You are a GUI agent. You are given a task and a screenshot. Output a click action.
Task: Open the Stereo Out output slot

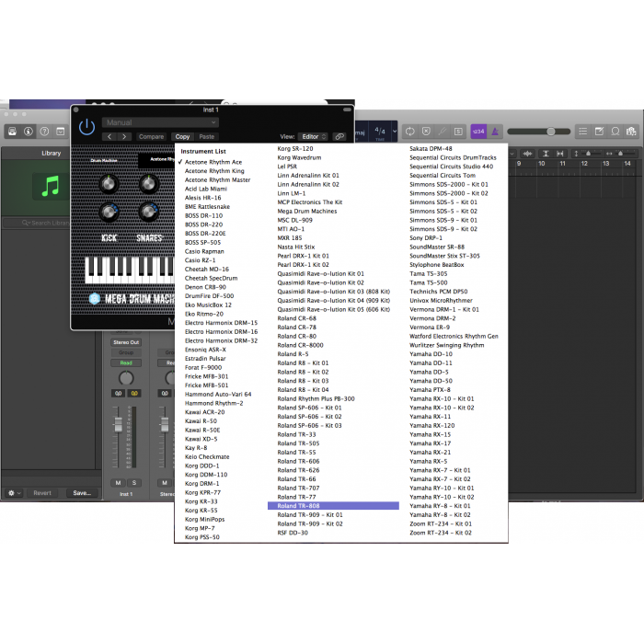click(x=126, y=342)
